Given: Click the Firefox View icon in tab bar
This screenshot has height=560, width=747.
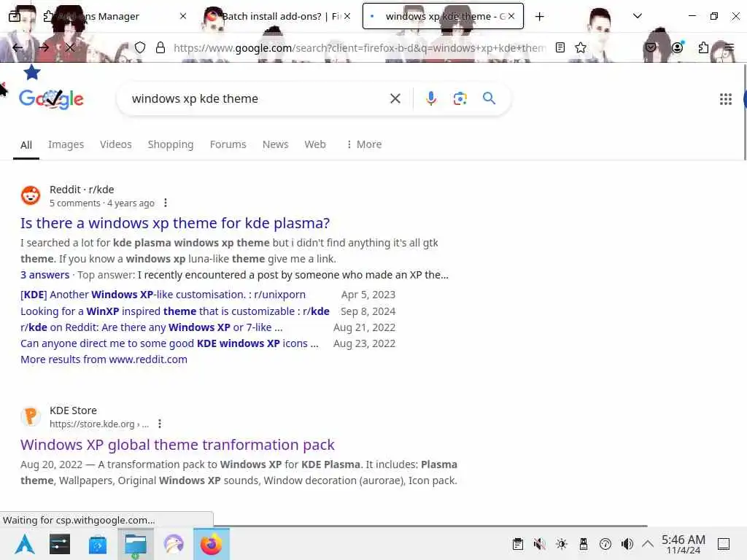Looking at the screenshot, I should [15, 16].
